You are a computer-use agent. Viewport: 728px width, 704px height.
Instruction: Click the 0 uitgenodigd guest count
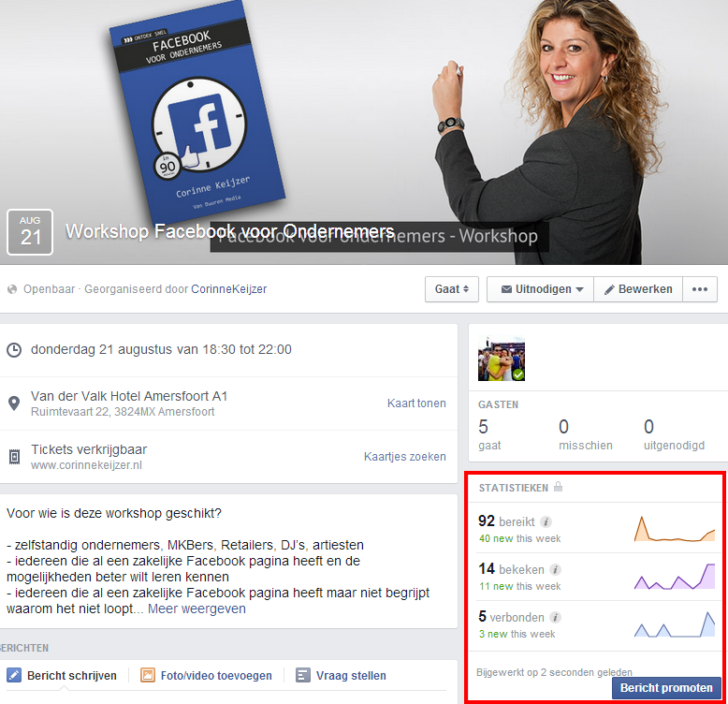(674, 434)
